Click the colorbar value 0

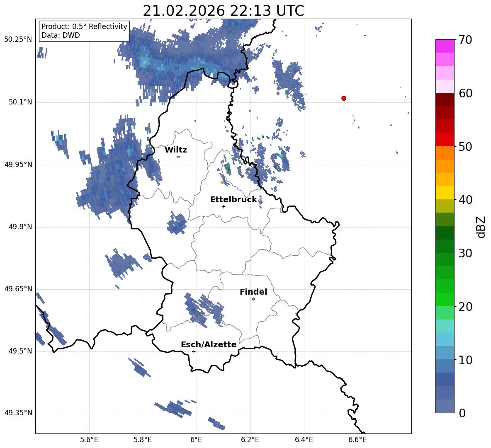click(462, 413)
